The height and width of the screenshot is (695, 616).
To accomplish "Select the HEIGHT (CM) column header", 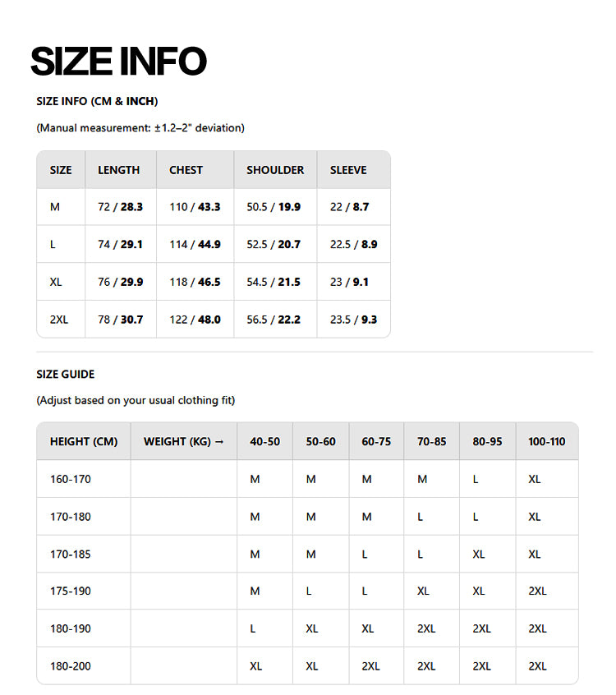I will click(x=84, y=442).
